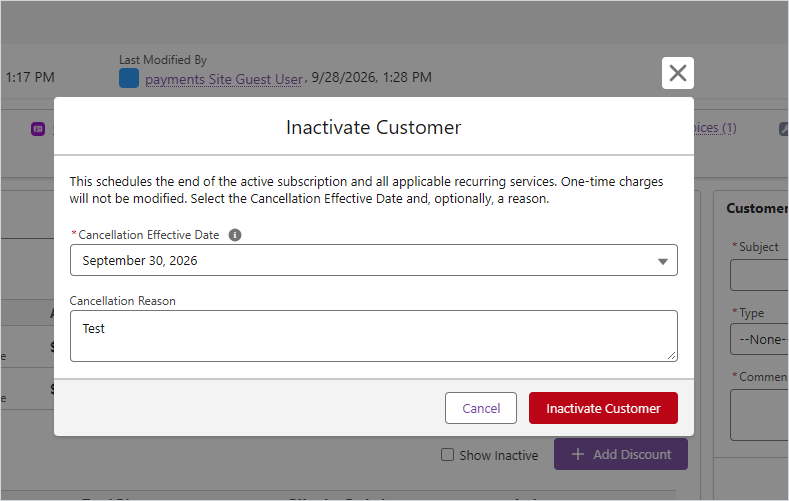Screen dimensions: 789x501
Task: Click the Add Discount button
Action: pos(620,454)
